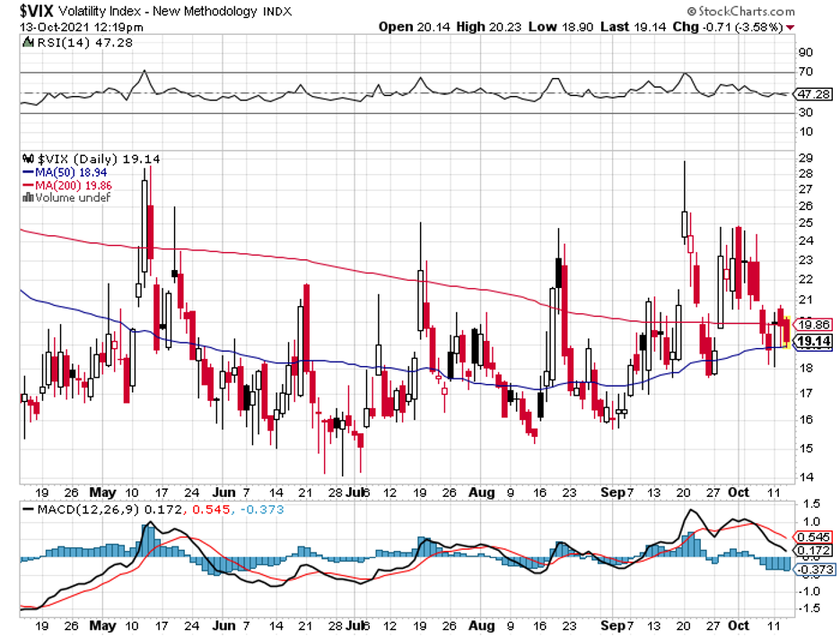Click the Open 20.14 value in header

(414, 27)
